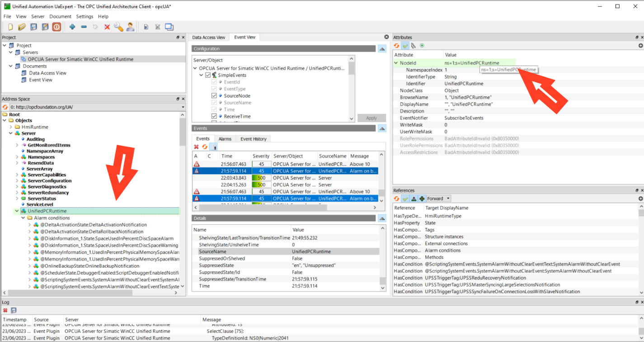Remove the server with the blue minus icon
The height and width of the screenshot is (342, 644).
84,27
